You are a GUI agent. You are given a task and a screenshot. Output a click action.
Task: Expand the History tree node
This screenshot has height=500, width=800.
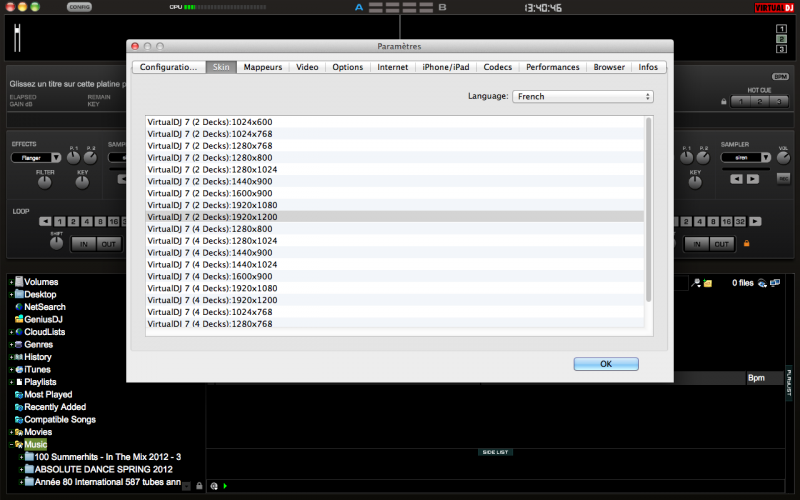coord(11,357)
